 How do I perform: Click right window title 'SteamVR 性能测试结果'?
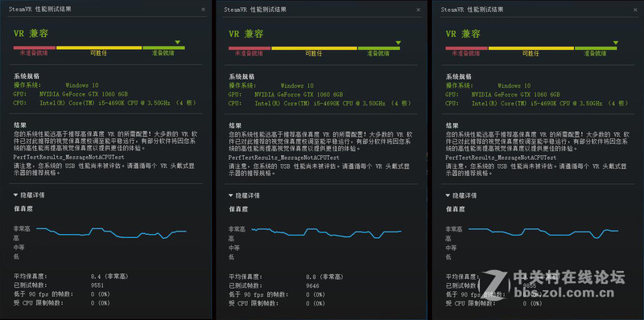472,10
